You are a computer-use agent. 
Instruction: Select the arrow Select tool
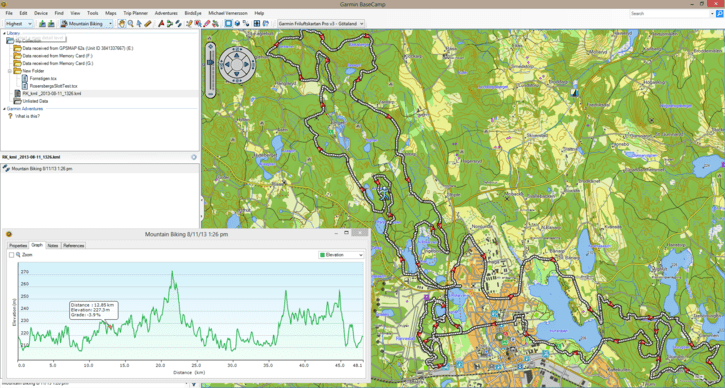coord(139,23)
